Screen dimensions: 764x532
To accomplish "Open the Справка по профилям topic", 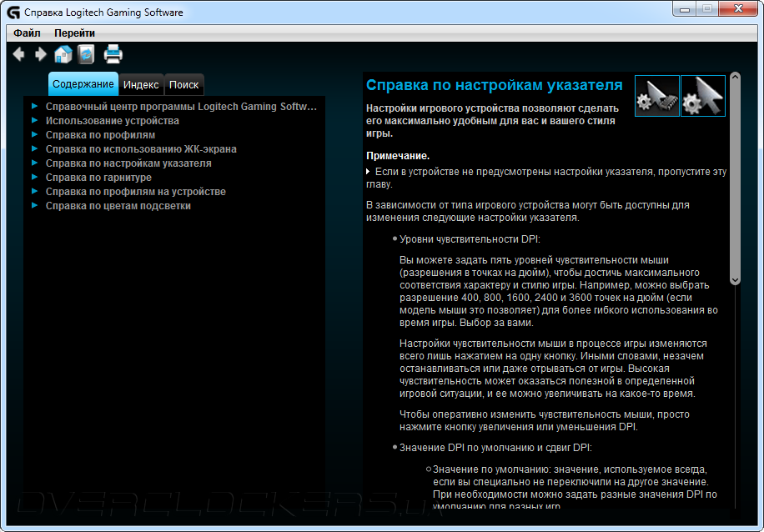I will click(100, 135).
